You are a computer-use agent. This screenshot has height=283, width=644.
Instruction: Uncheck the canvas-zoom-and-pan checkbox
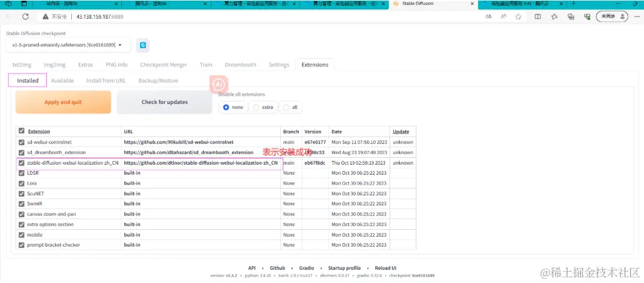21,214
